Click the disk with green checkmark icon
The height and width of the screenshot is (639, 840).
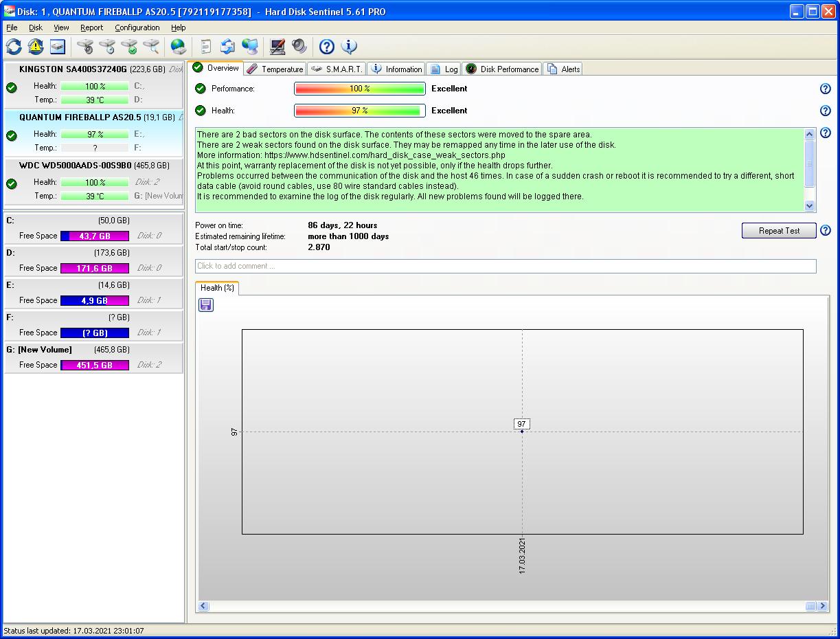(x=129, y=47)
